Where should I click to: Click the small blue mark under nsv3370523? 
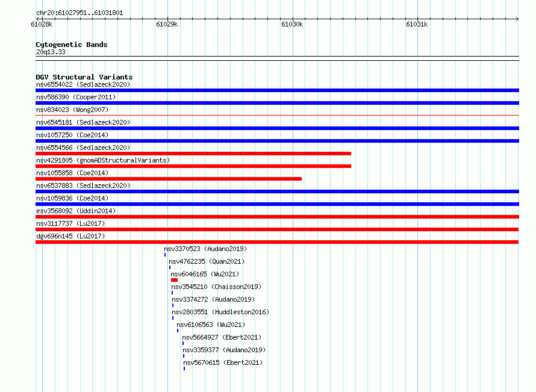tap(165, 255)
